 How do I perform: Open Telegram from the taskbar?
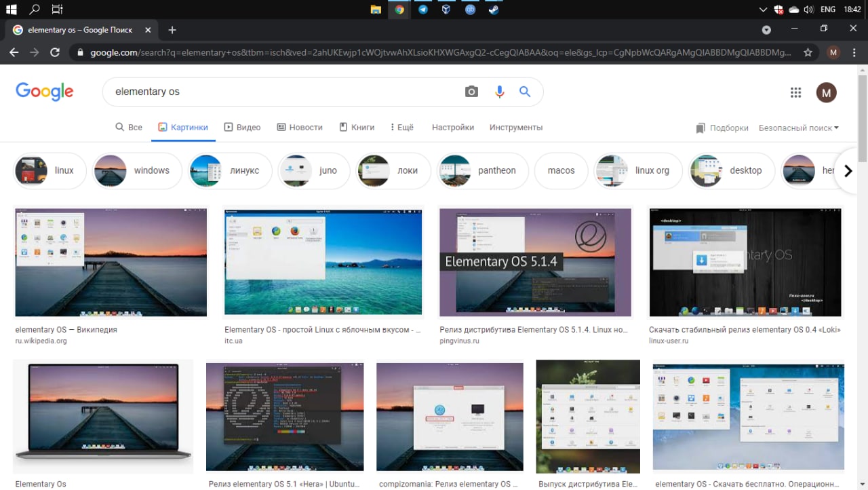(x=422, y=10)
